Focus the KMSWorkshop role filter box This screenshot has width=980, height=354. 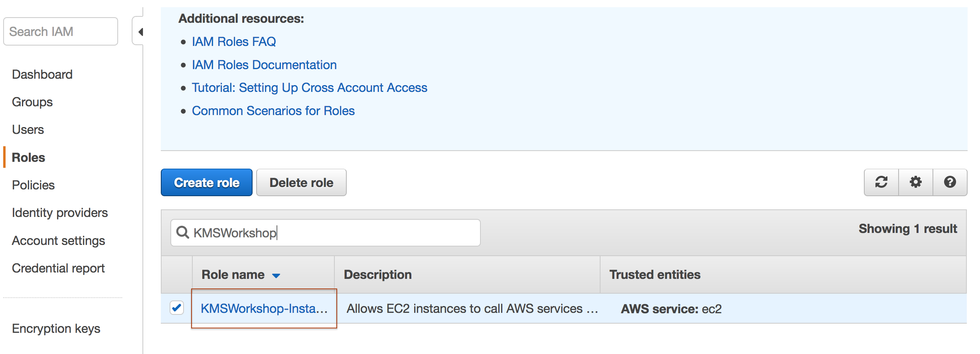[326, 233]
